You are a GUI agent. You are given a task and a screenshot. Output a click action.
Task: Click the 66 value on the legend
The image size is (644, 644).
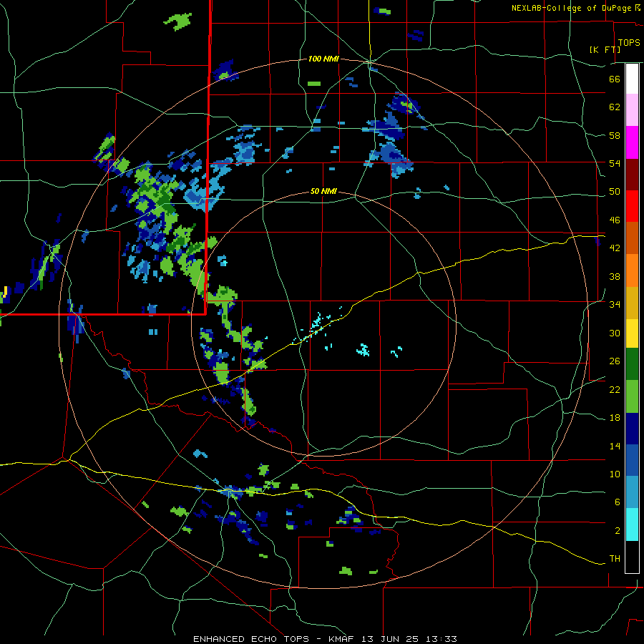click(x=615, y=79)
